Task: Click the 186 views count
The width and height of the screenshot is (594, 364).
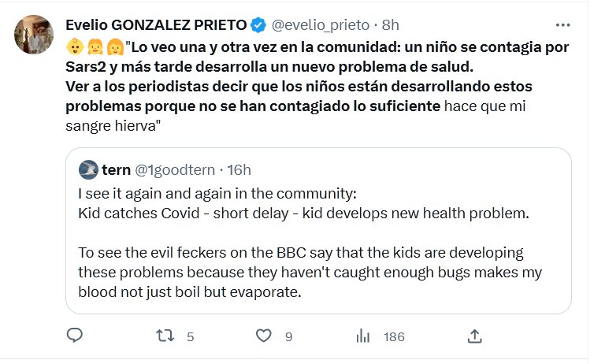Action: point(394,336)
